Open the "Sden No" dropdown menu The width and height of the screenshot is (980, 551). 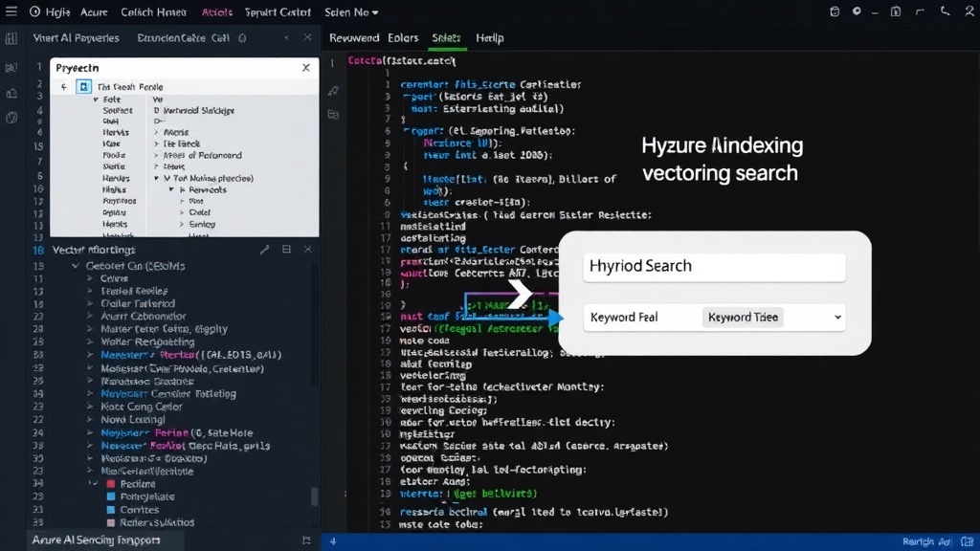point(351,11)
